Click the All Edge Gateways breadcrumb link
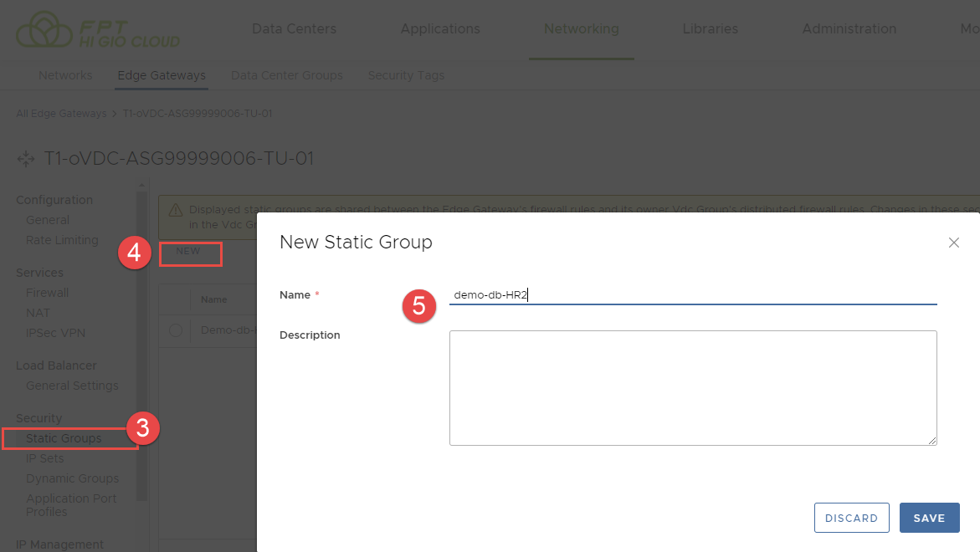Viewport: 980px width, 552px height. pos(61,113)
